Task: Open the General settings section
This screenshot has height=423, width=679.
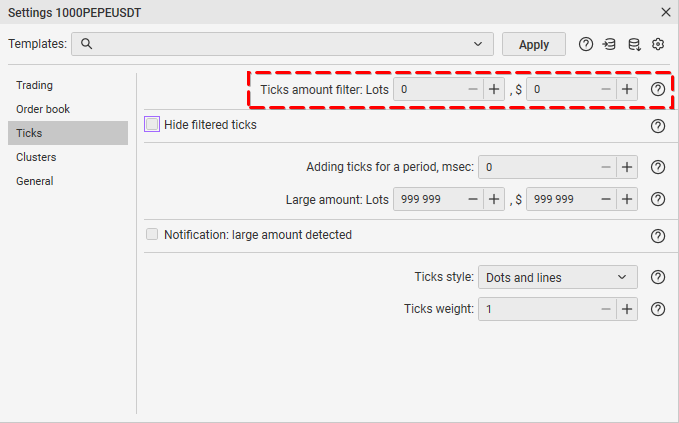Action: (68, 181)
